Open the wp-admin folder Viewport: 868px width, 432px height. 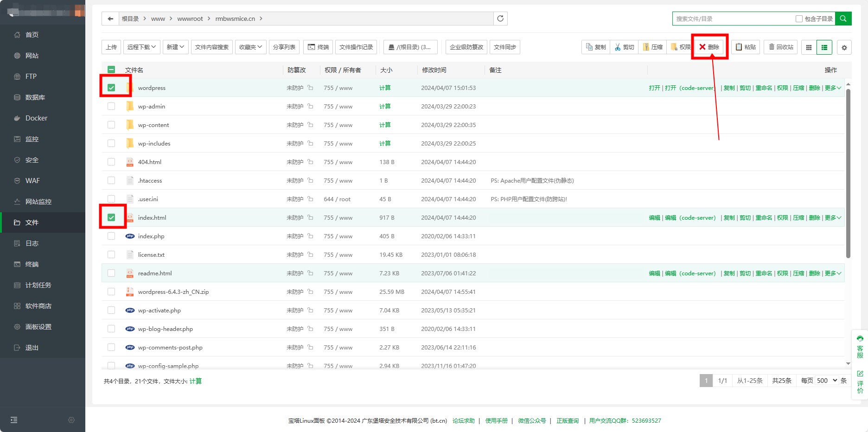[151, 106]
